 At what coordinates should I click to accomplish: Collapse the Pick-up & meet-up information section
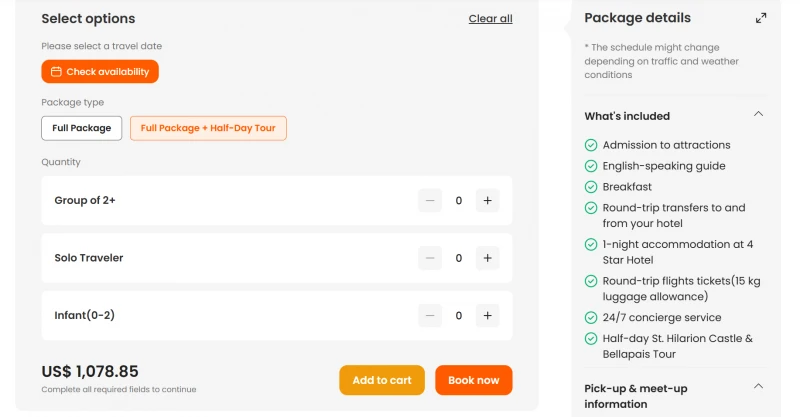758,387
